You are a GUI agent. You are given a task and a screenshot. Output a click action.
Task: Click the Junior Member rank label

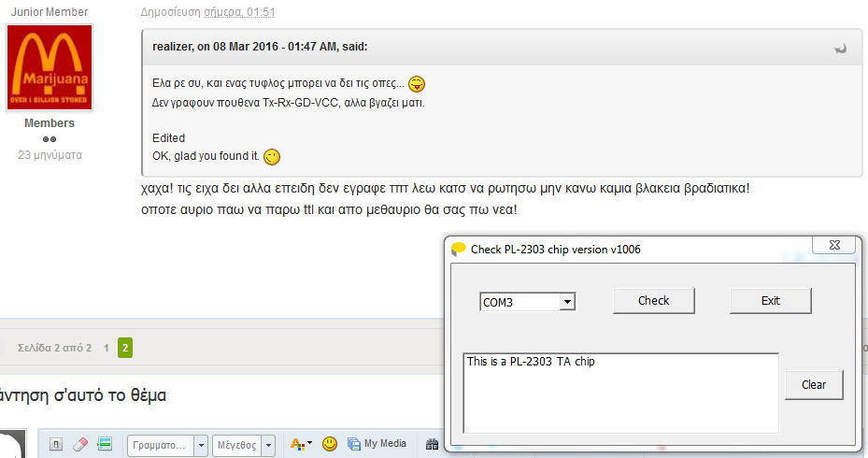pyautogui.click(x=50, y=11)
